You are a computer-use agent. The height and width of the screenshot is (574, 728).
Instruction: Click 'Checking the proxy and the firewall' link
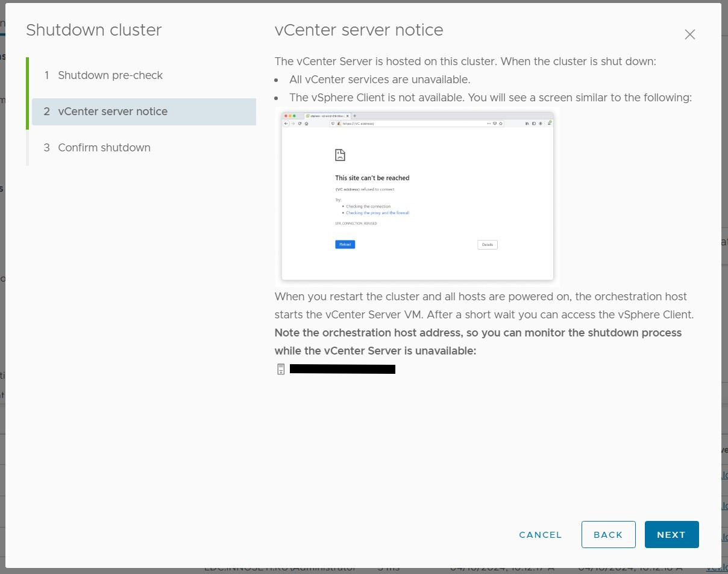[x=377, y=213]
